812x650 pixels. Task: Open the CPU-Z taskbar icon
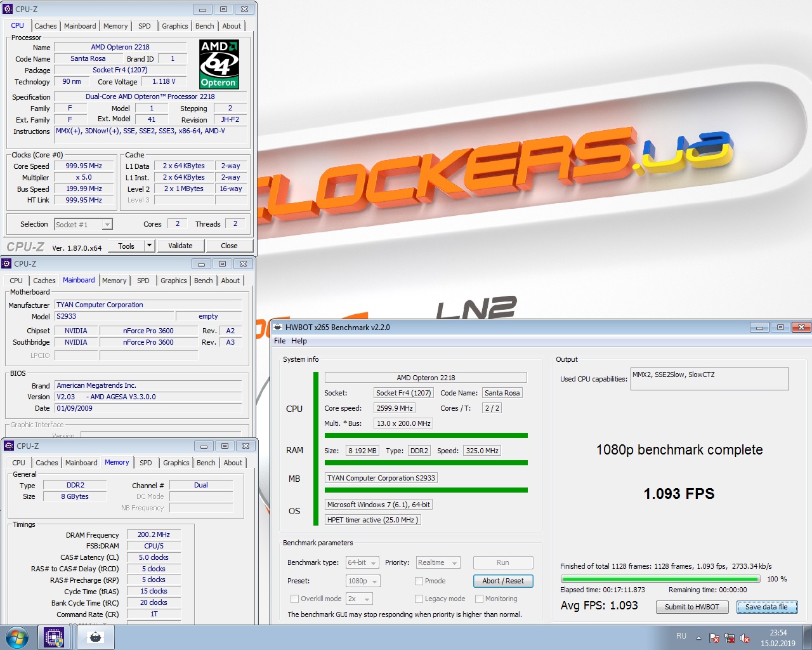[x=54, y=637]
